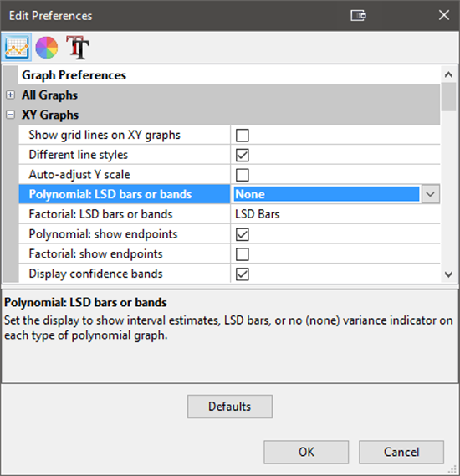460x476 pixels.
Task: Expand the All Graphs section
Action: tap(10, 95)
